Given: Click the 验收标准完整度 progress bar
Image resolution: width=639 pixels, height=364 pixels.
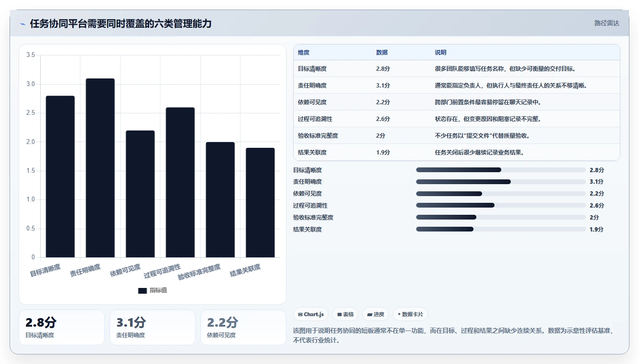Looking at the screenshot, I should click(x=501, y=217).
